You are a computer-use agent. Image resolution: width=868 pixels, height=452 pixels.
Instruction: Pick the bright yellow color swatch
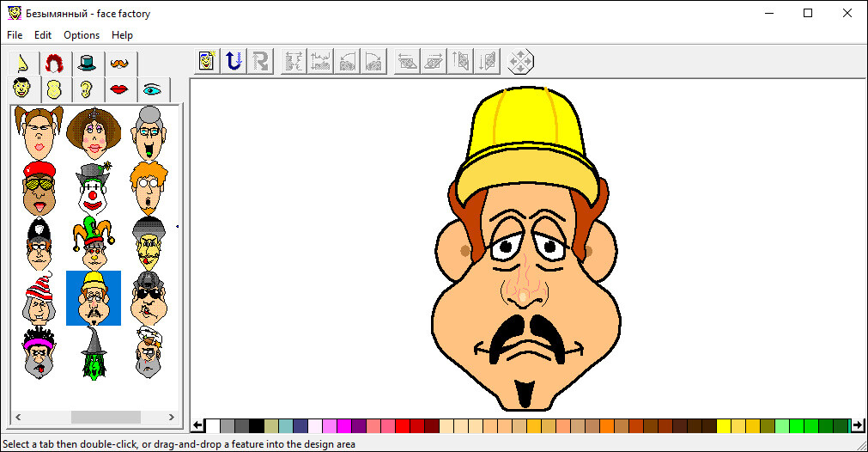[724, 426]
